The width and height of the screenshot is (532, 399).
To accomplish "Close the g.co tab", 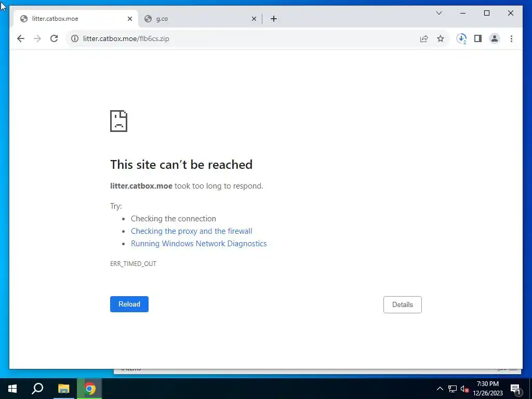I will point(254,19).
